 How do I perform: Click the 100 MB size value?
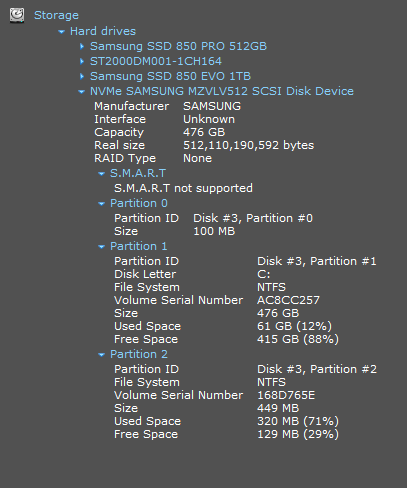pyautogui.click(x=214, y=231)
